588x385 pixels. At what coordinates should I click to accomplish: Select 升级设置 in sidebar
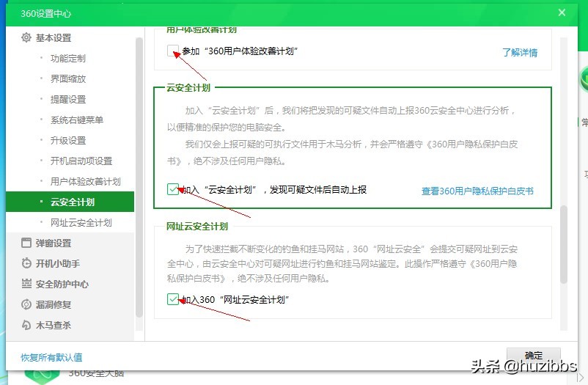[70, 140]
